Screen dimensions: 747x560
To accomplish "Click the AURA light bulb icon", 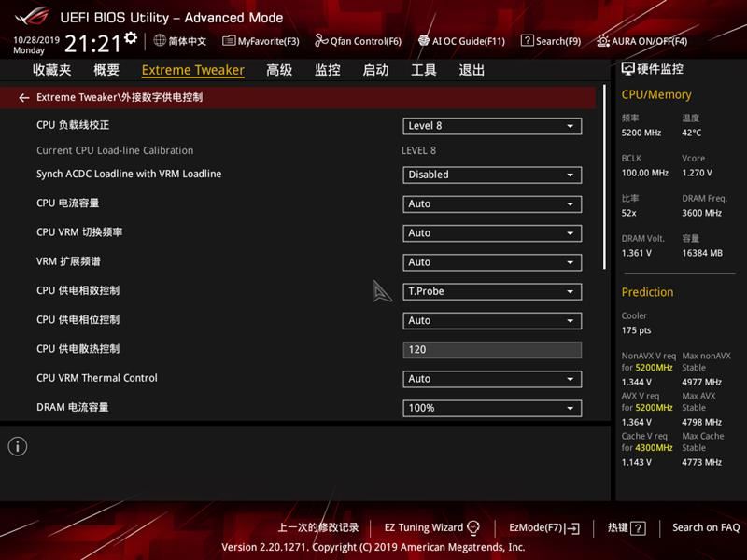I will 602,41.
